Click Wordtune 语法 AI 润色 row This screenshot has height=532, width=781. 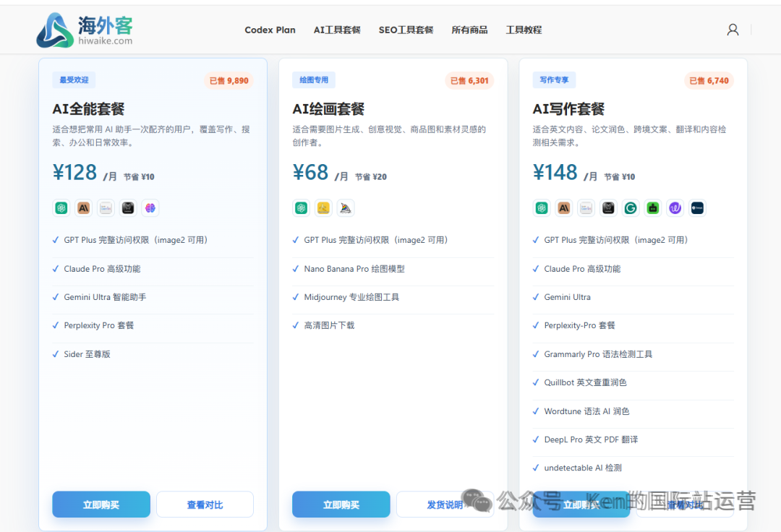click(x=633, y=411)
